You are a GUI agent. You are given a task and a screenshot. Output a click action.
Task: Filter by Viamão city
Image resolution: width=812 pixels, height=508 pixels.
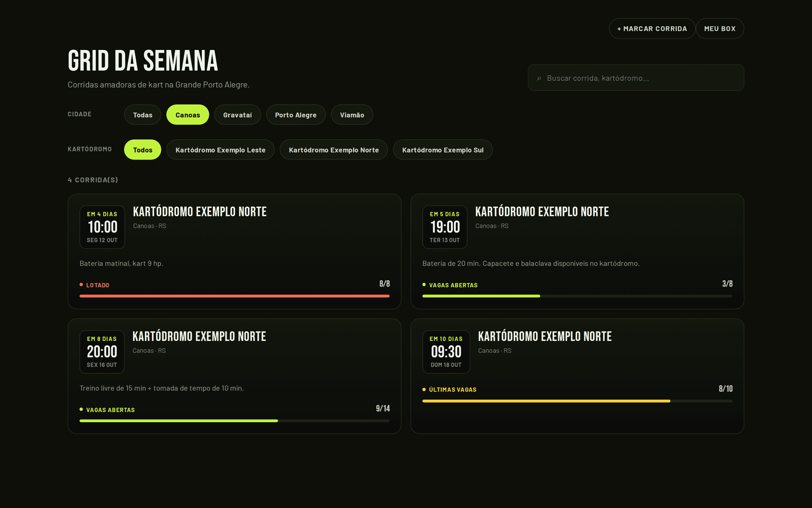(352, 115)
